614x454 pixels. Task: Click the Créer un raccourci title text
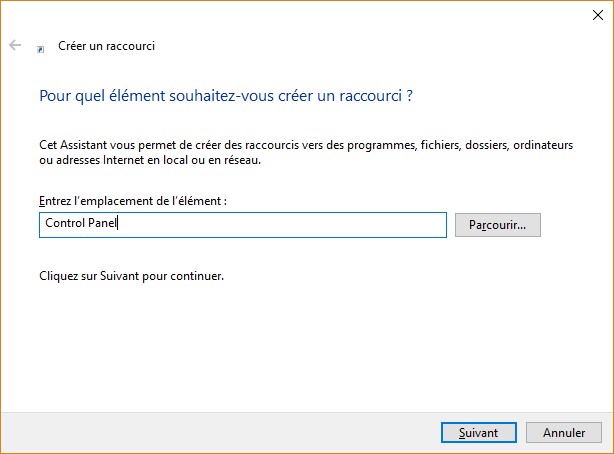(107, 46)
